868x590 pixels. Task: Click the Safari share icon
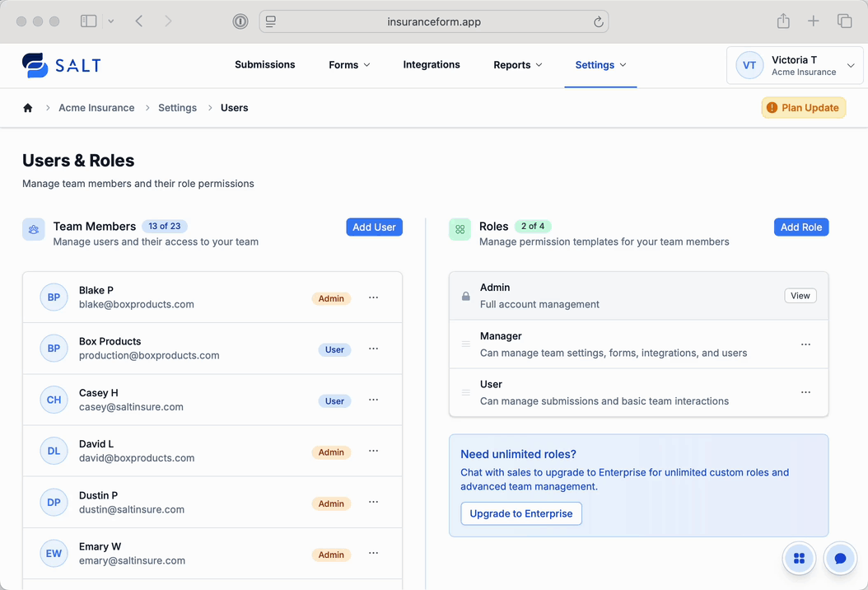pyautogui.click(x=783, y=21)
